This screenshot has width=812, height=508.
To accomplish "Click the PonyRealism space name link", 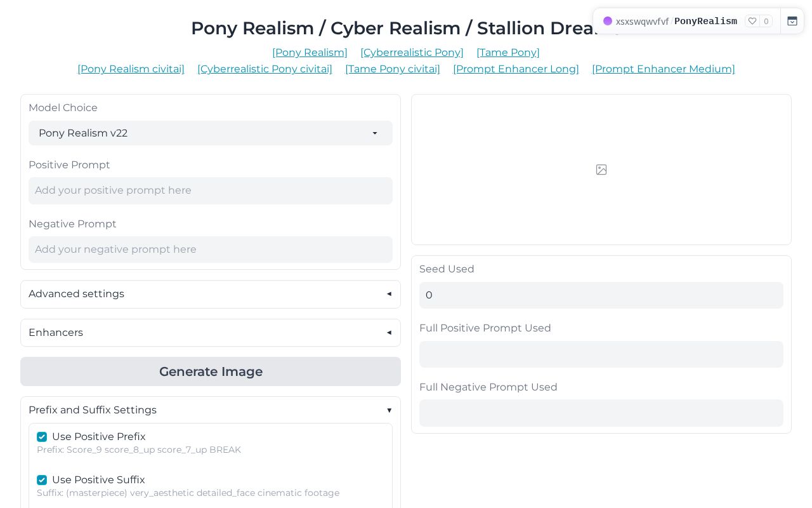I will (x=705, y=22).
